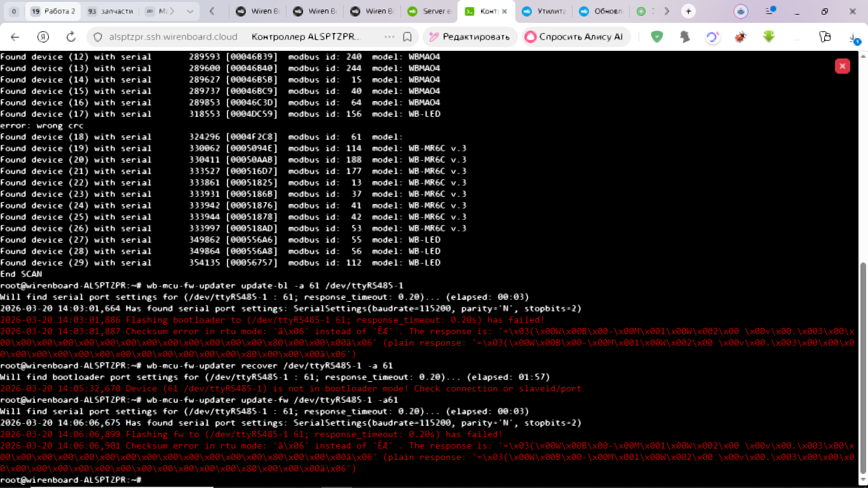Click the red X button over terminal
Image resolution: width=868 pixels, height=488 pixels.
(x=842, y=65)
